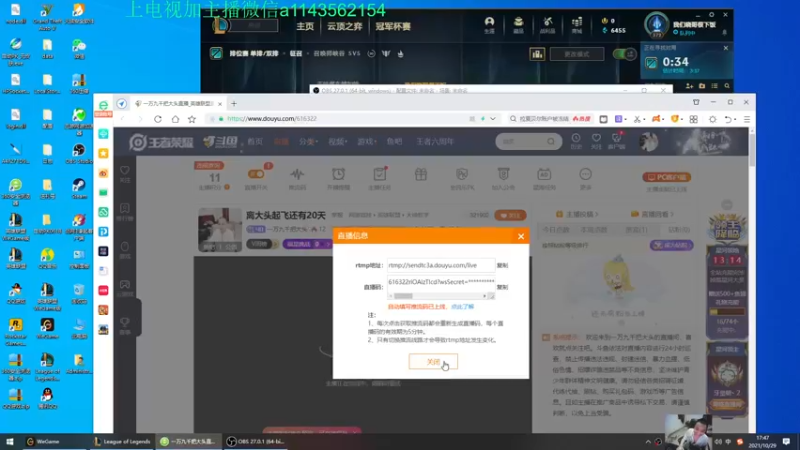Open 主页 tab in League client

(x=305, y=26)
